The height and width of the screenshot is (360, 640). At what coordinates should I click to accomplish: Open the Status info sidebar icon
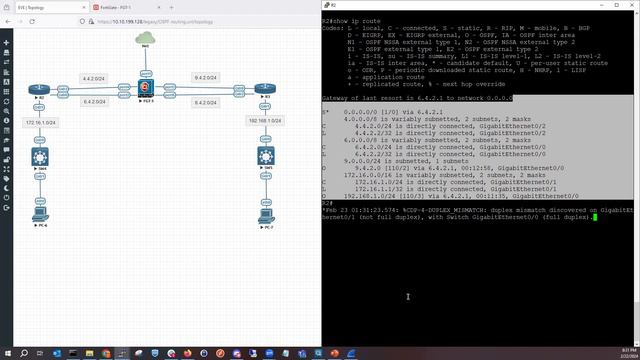point(6,120)
